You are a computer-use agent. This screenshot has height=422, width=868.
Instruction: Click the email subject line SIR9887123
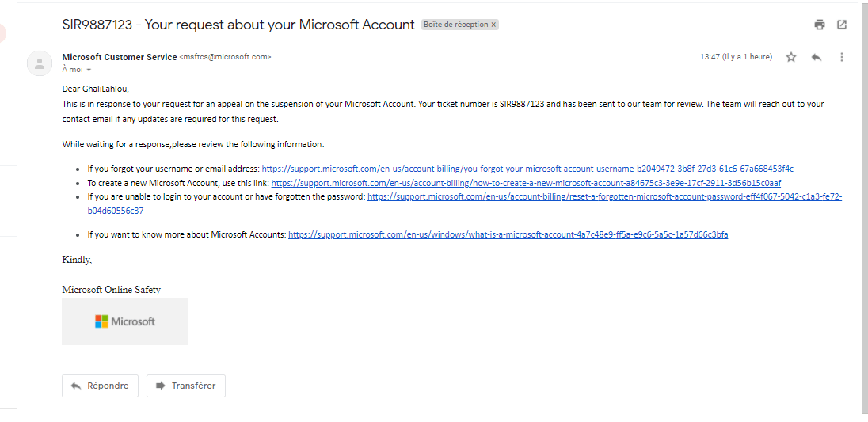point(238,25)
